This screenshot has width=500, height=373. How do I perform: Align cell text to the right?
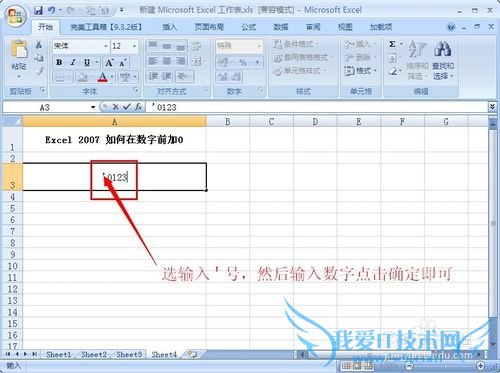pos(181,61)
